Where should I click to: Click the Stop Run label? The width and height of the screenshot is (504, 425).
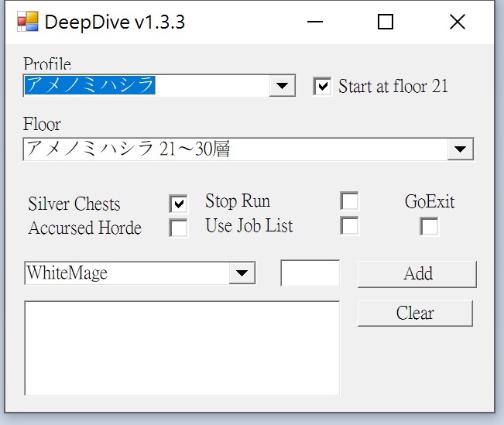pyautogui.click(x=238, y=201)
